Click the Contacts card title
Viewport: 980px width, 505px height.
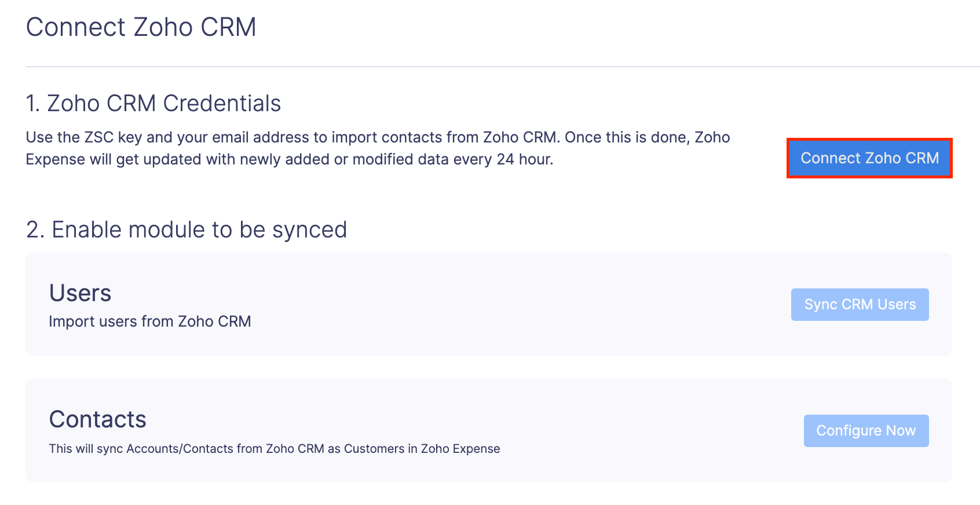(x=97, y=419)
